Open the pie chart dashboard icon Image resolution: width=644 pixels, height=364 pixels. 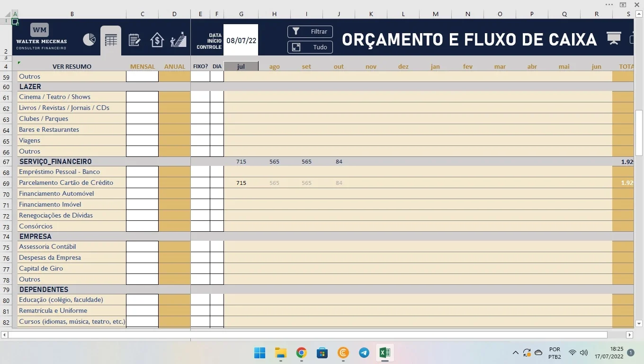89,40
